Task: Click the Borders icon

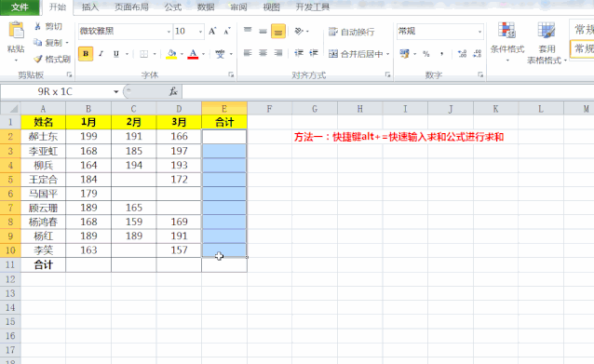Action: point(143,54)
